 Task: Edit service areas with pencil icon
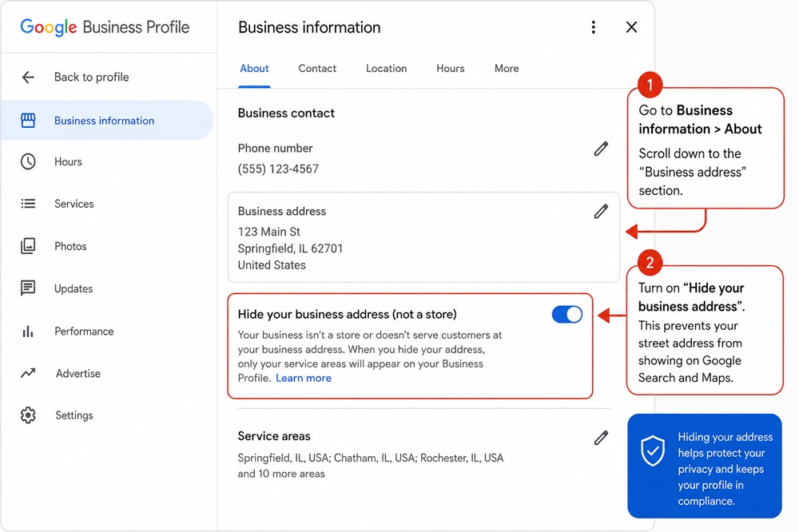click(602, 438)
